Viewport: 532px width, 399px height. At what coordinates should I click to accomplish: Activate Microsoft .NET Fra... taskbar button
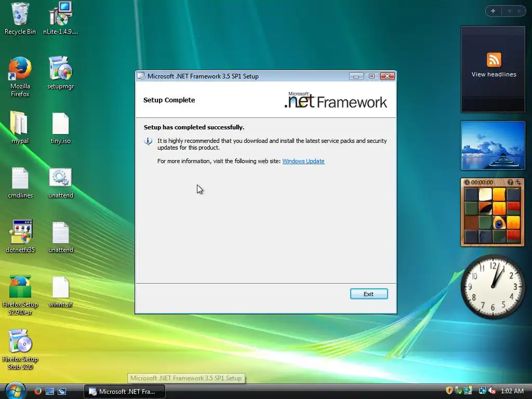125,391
